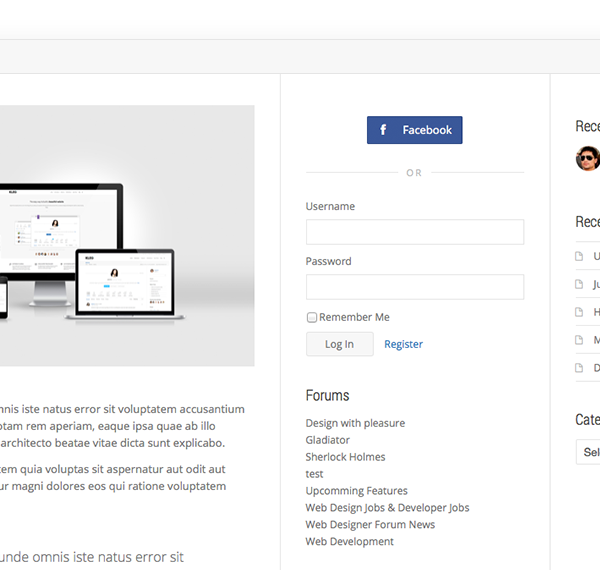Click the document icon beside the 'D' post
This screenshot has width=600, height=570.
(580, 368)
